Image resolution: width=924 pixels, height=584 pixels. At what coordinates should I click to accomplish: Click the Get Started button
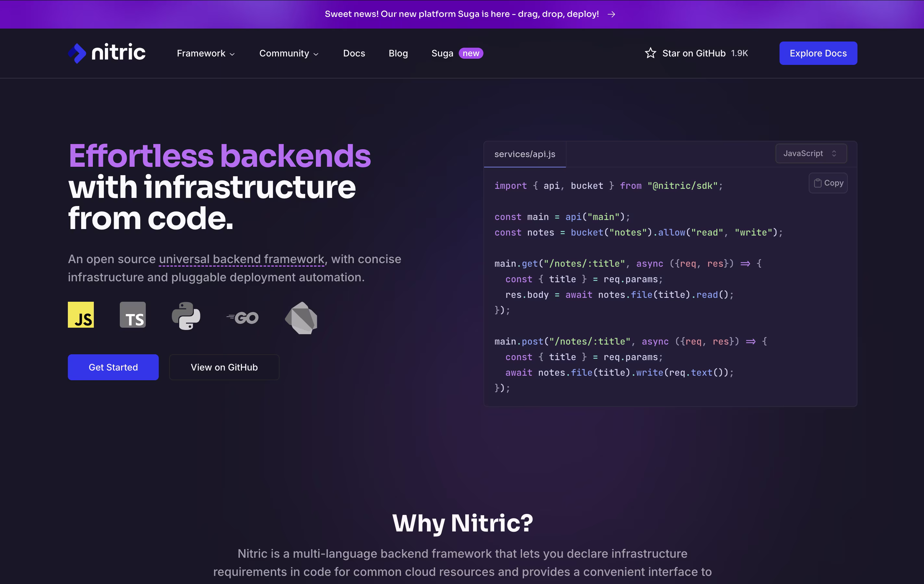click(x=113, y=367)
